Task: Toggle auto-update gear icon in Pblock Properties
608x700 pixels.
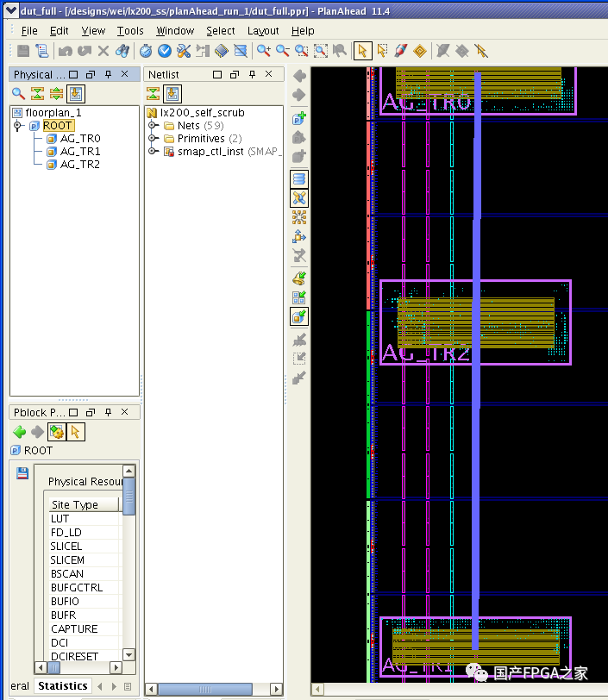Action: 57,432
